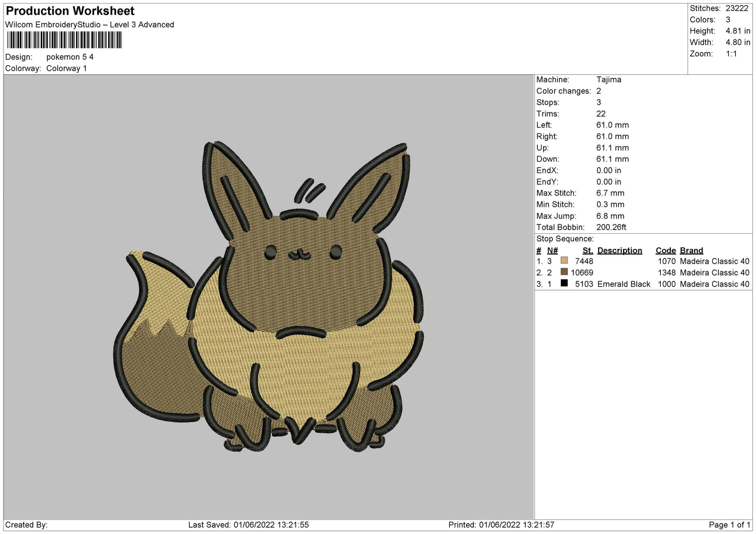Click the brown color swatch for stop 2
The height and width of the screenshot is (534, 756).
564,272
